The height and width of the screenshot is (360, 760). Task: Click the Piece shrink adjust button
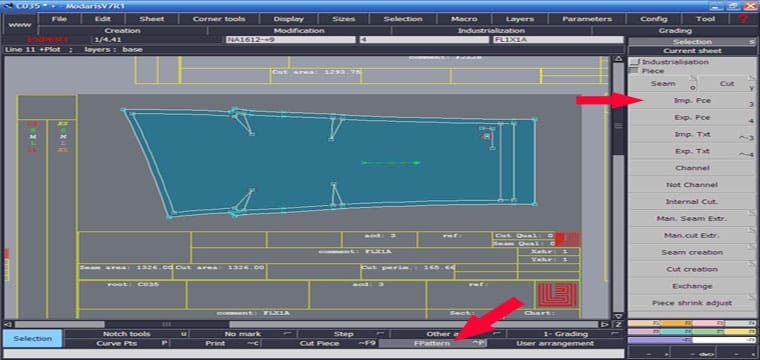click(692, 303)
